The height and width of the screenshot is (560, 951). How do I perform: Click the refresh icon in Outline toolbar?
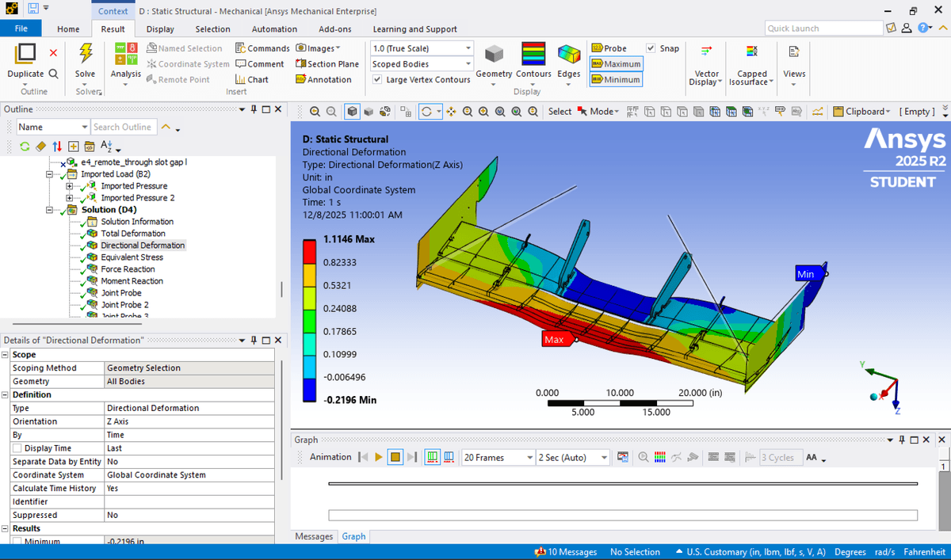click(x=25, y=147)
